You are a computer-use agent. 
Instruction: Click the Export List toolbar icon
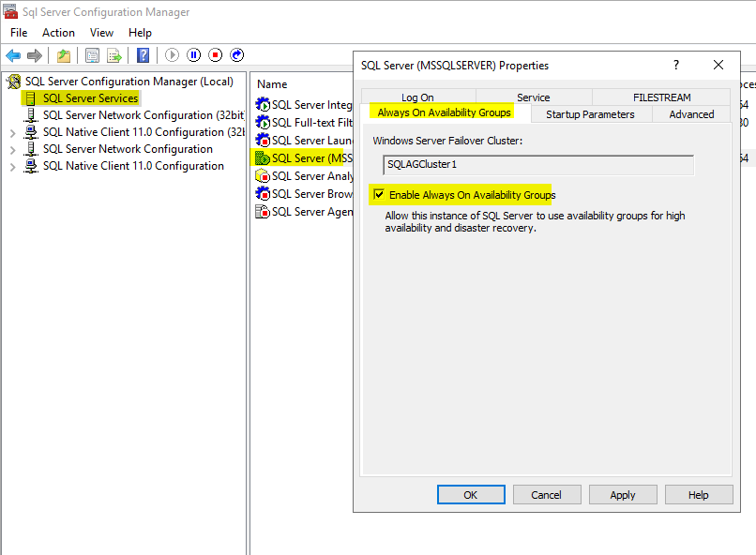click(x=114, y=55)
